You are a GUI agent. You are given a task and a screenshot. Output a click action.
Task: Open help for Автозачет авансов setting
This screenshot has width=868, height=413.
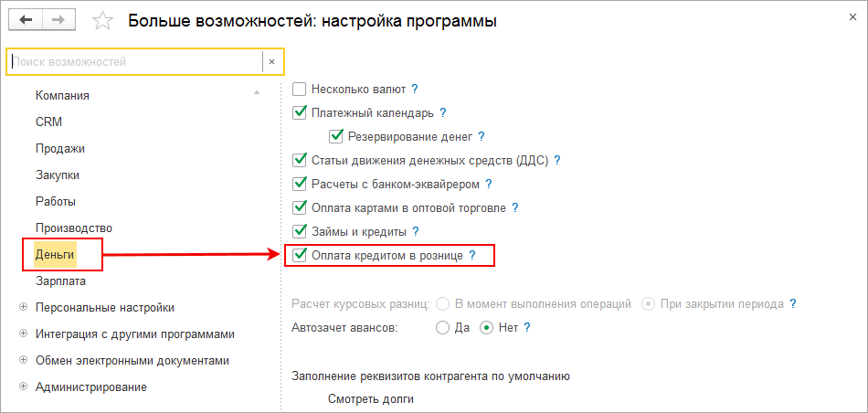[x=527, y=327]
